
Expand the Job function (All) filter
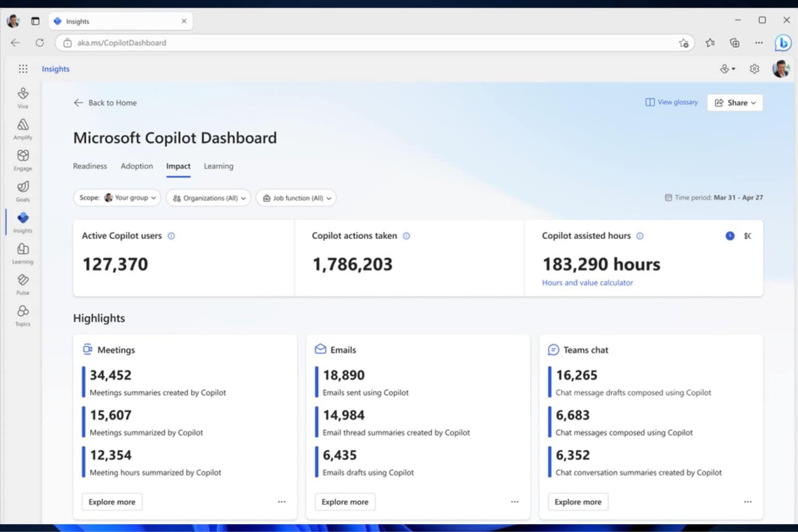(296, 198)
